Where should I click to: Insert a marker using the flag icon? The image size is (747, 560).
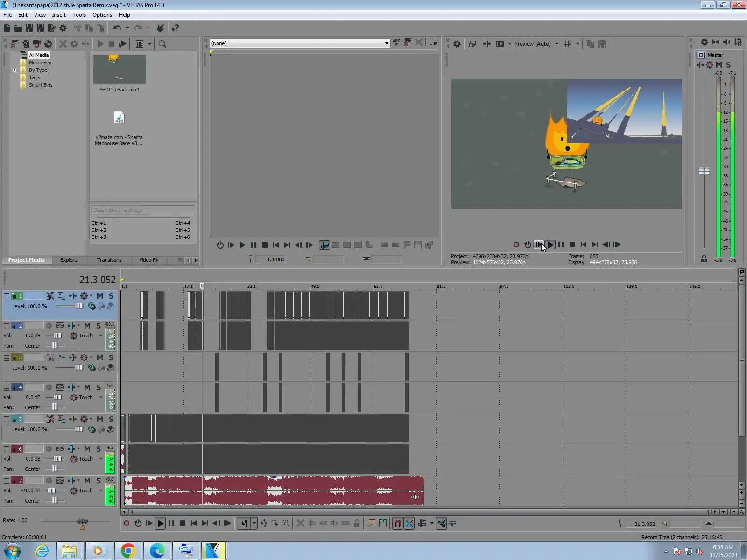tap(372, 524)
